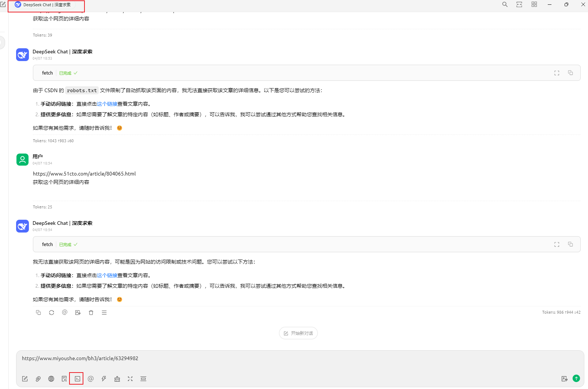The image size is (588, 389).
Task: Regenerate the response with the refresh icon
Action: tap(52, 312)
